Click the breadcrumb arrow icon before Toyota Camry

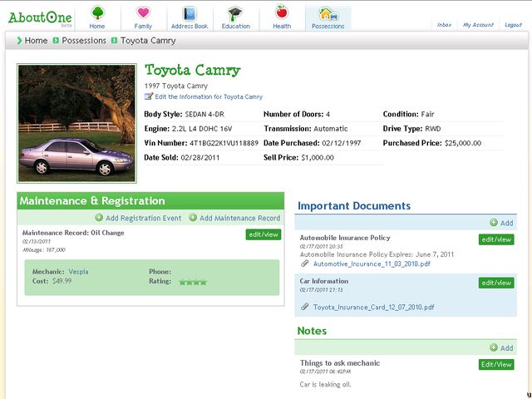tap(115, 41)
